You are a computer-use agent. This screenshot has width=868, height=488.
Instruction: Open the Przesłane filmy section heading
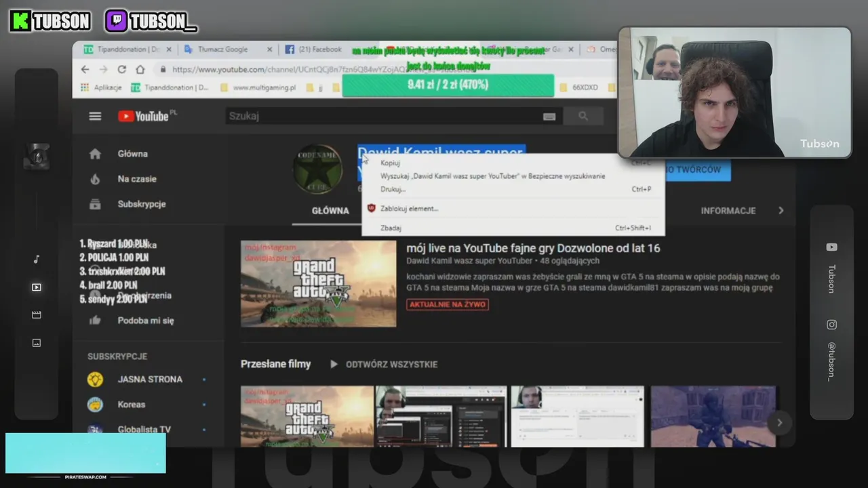(275, 364)
